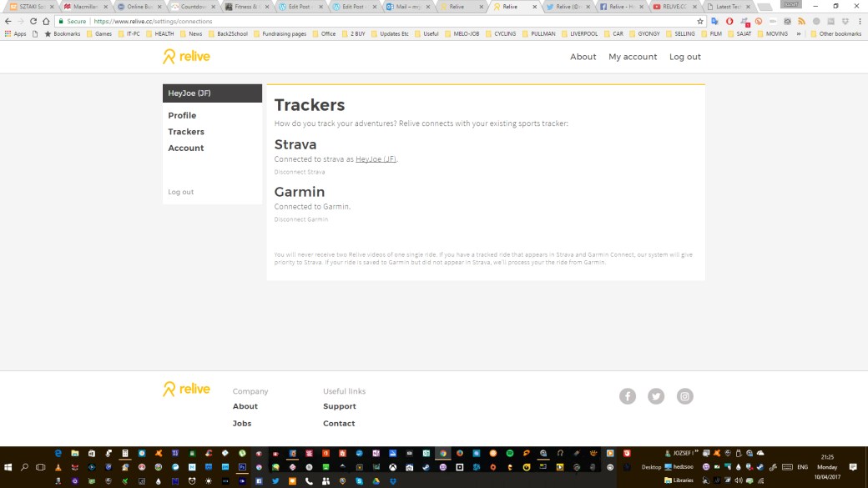The height and width of the screenshot is (488, 868).
Task: Select Profile in the settings sidebar
Action: click(x=182, y=116)
